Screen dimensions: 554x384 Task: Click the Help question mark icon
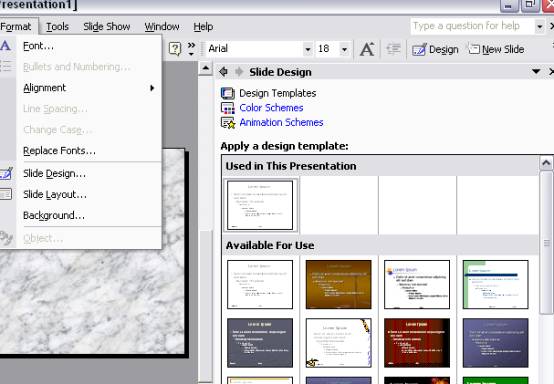[175, 49]
